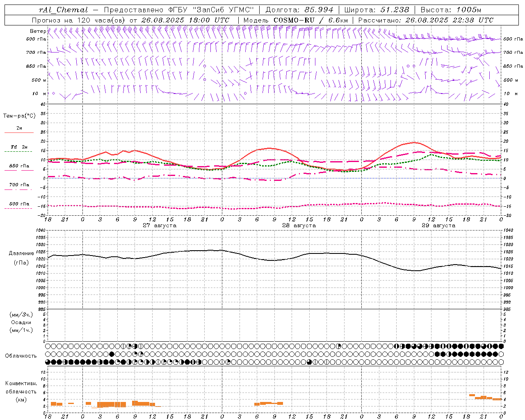Select the longitude value Долгота: 85.994
The height and width of the screenshot is (420, 525).
300,10
